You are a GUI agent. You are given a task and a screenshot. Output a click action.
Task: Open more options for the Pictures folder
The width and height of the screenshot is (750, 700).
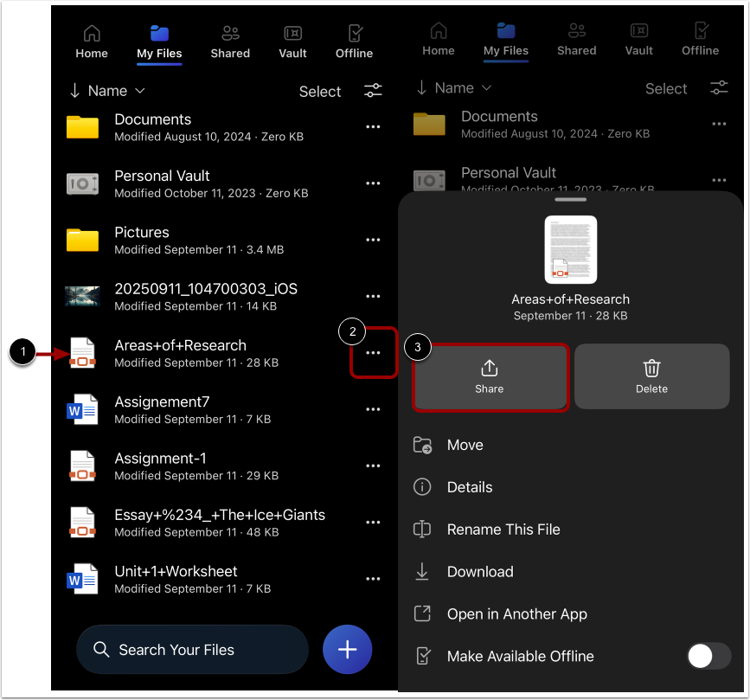pos(373,240)
